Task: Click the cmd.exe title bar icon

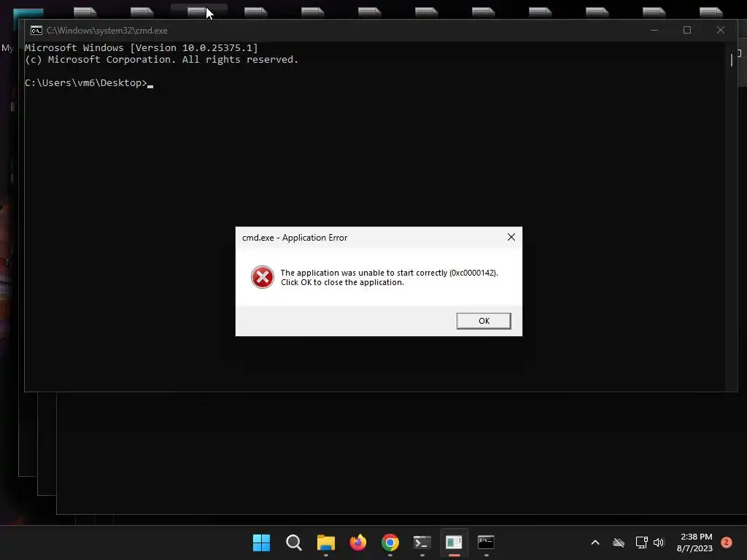Action: point(36,31)
